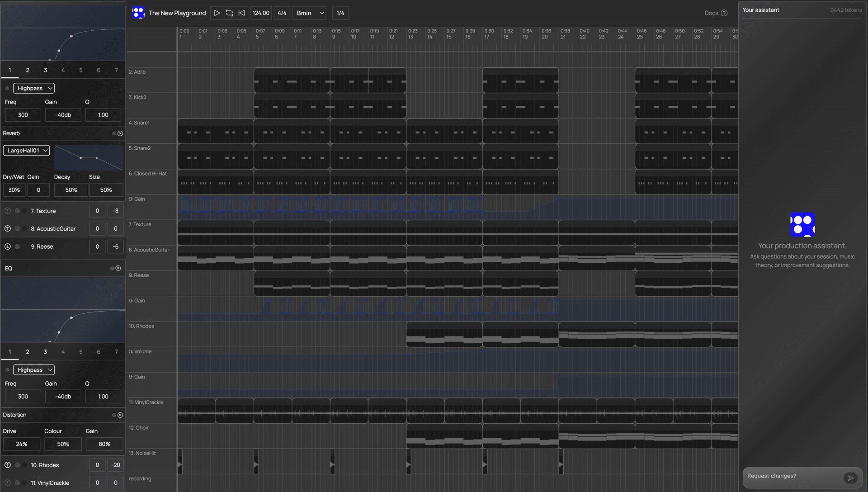Screen dimensions: 868x492
Task: Open the Highpass filter type dropdown
Action: click(x=34, y=88)
